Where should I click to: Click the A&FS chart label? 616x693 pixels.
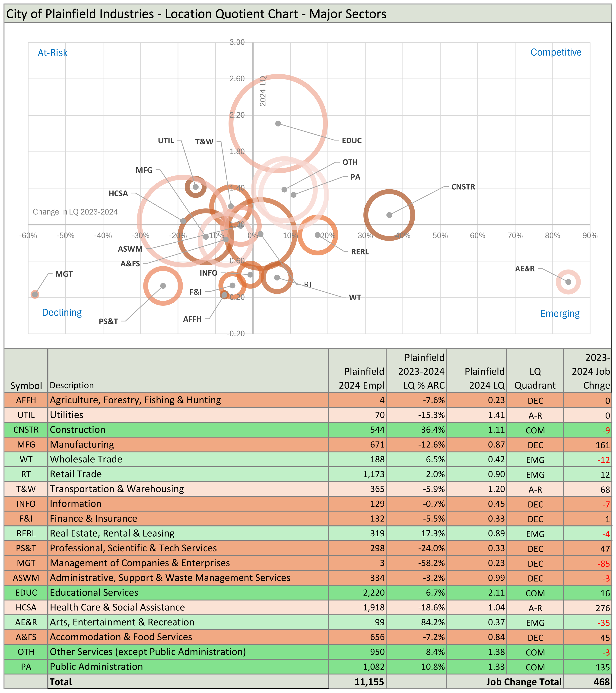click(x=130, y=264)
